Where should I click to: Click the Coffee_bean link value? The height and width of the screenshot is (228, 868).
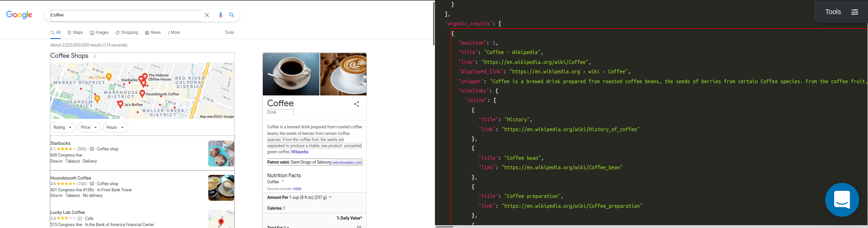pos(562,167)
